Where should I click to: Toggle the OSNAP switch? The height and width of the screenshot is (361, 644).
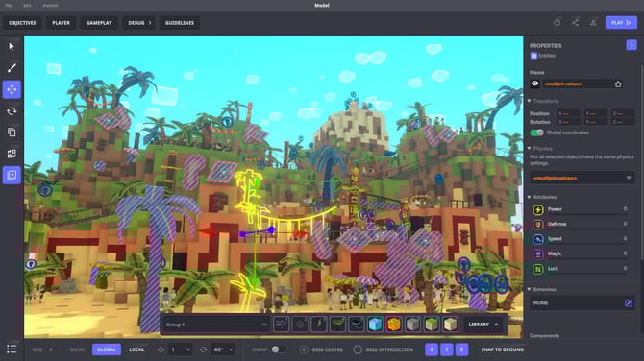[x=278, y=349]
